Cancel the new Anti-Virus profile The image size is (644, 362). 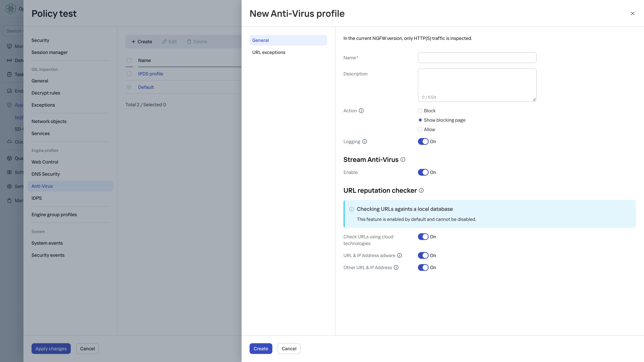tap(289, 348)
